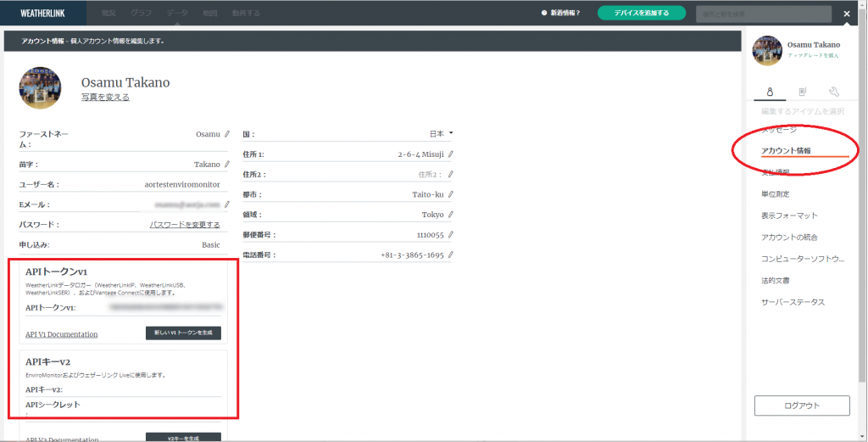Open the API V1 Documentation link
Screen dimensions: 868x442
tap(61, 334)
